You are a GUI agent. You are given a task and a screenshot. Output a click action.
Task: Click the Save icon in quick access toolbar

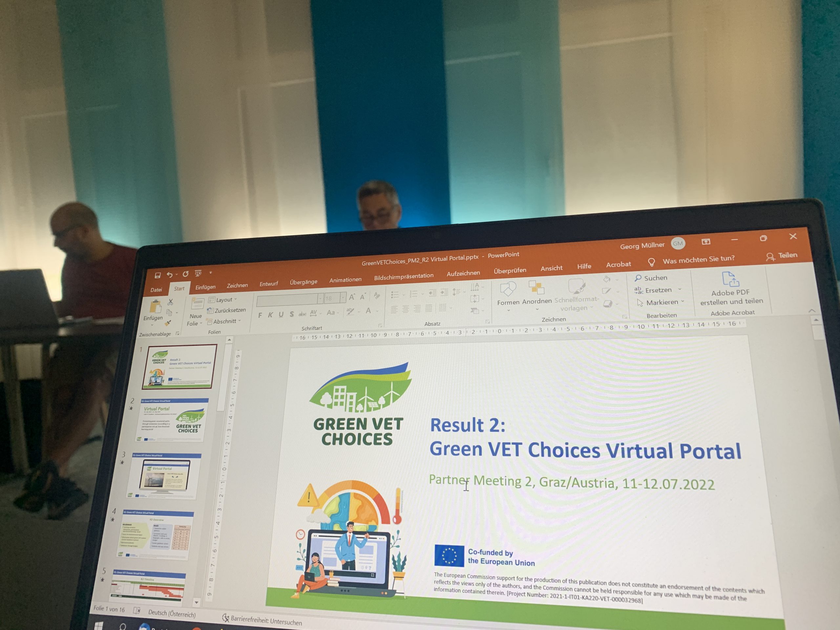pyautogui.click(x=157, y=275)
